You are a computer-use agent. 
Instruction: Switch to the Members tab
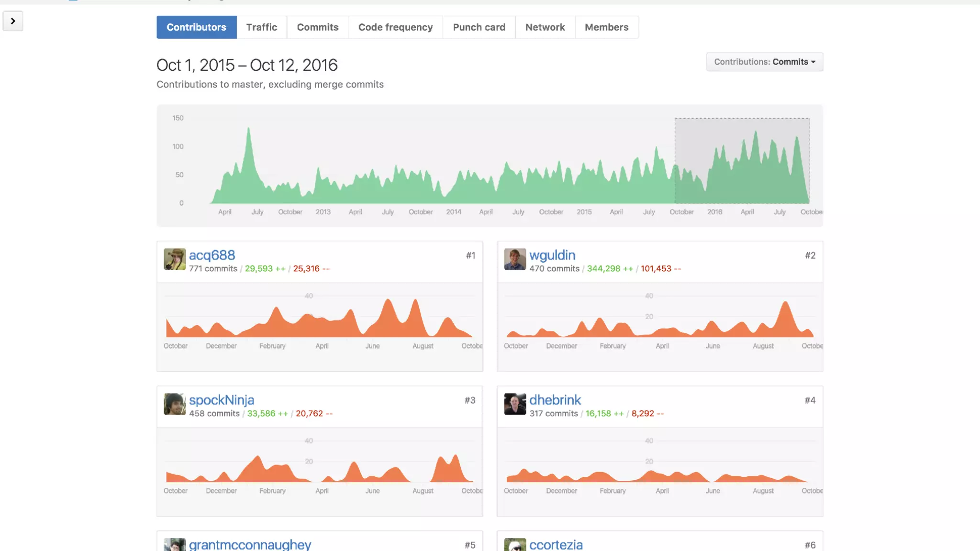point(606,27)
